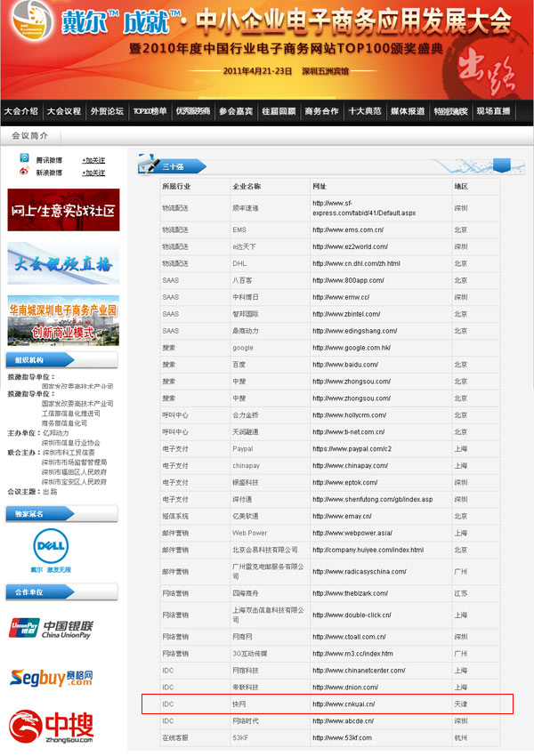Image resolution: width=534 pixels, height=756 pixels.
Task: Open 大会介绍 in navigation bar
Action: click(21, 111)
